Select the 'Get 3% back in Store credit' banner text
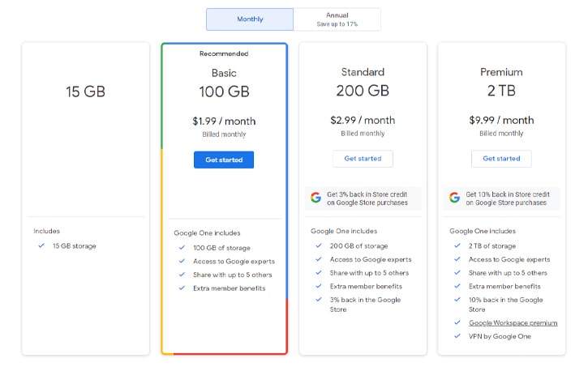Viewport: 588px width, 371px height. coord(367,198)
